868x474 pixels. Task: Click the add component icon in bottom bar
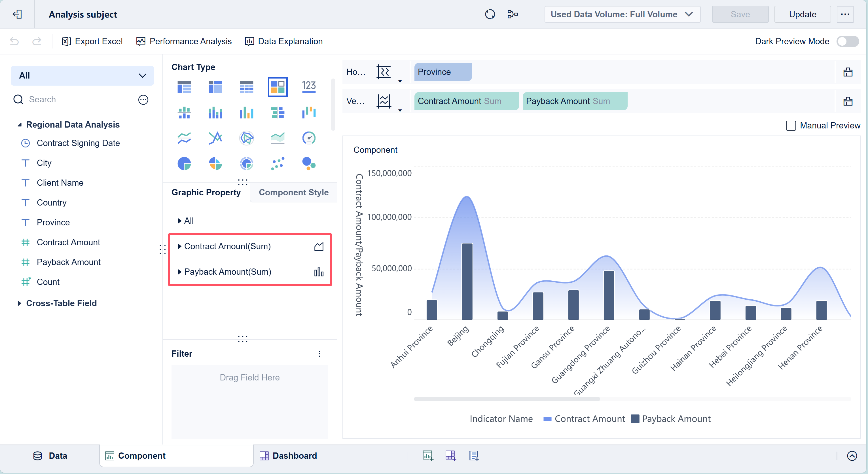(x=428, y=456)
